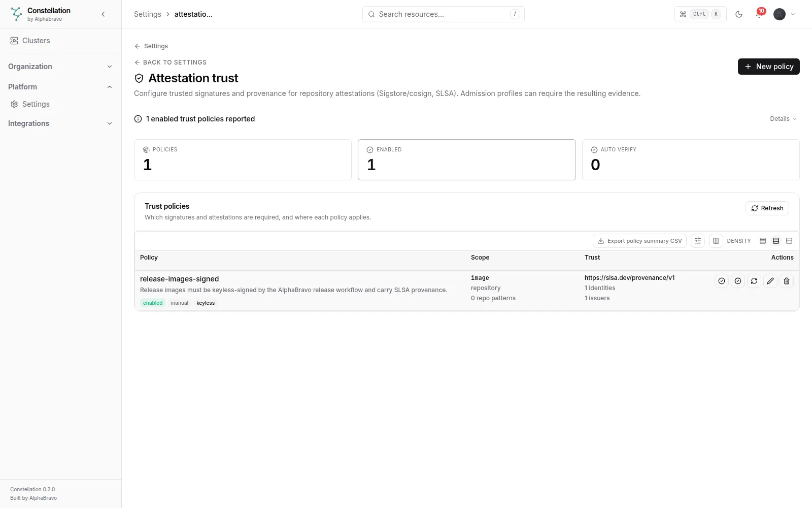This screenshot has height=508, width=812.
Task: Click the Settings back arrow link
Action: (151, 46)
